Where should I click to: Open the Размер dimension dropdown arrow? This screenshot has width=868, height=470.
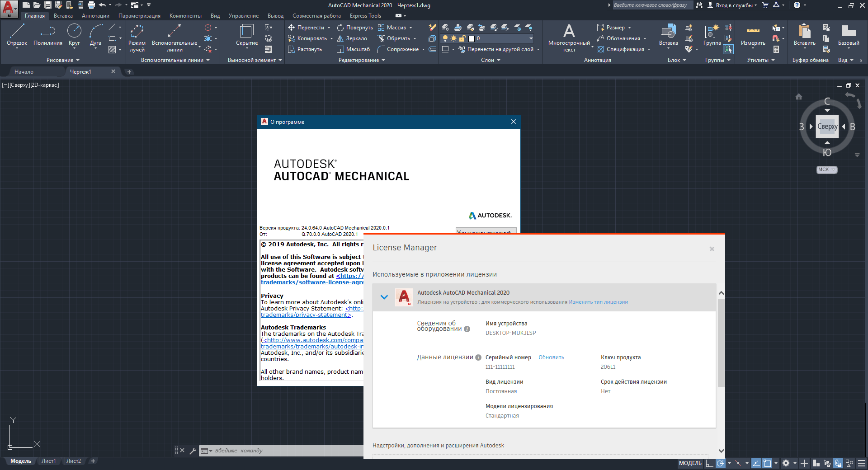(x=630, y=28)
